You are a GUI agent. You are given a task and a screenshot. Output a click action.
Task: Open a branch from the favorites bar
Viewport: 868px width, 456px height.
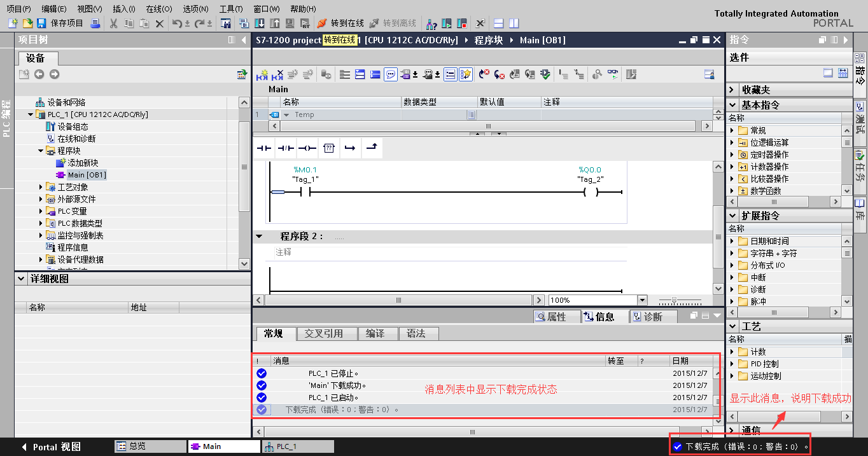click(350, 148)
